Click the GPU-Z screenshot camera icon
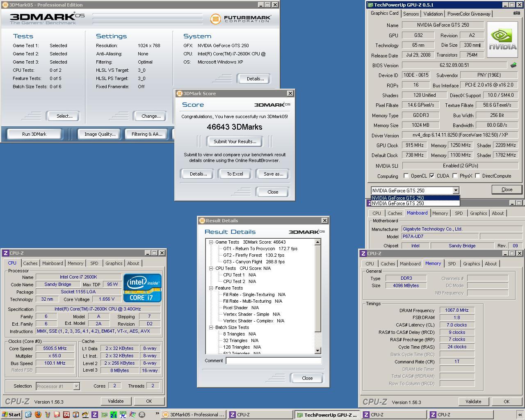The width and height of the screenshot is (525, 420). (x=516, y=13)
